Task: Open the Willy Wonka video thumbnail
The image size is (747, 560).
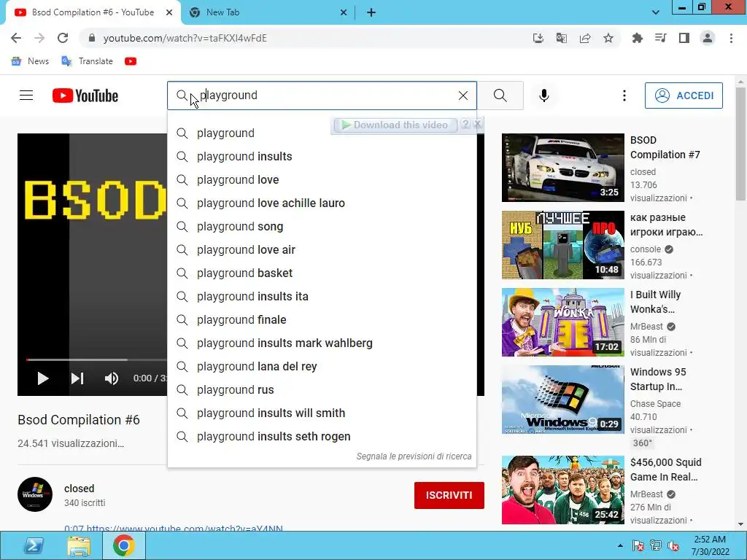Action: click(x=562, y=322)
